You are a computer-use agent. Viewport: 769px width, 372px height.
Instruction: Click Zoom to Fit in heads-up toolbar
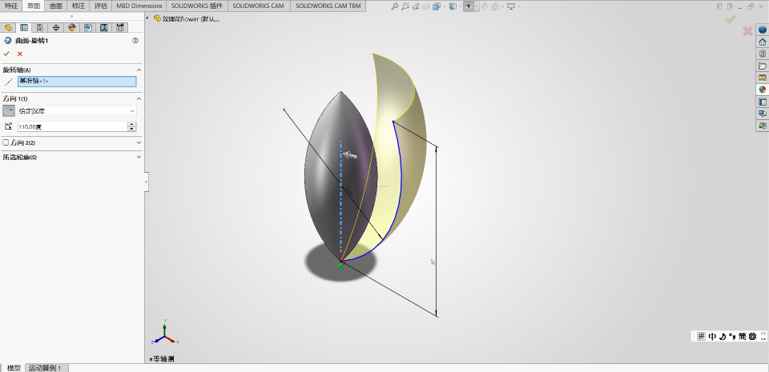point(394,6)
